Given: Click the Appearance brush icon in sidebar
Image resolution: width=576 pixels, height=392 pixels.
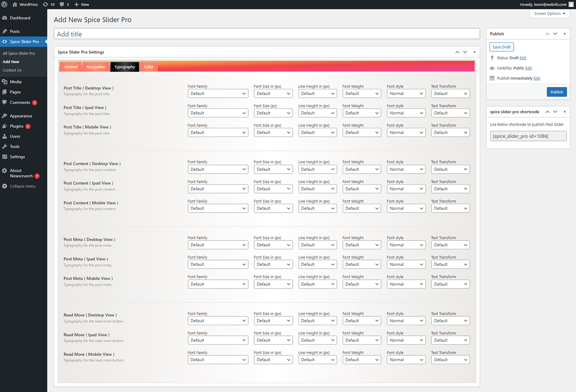Looking at the screenshot, I should (5, 116).
